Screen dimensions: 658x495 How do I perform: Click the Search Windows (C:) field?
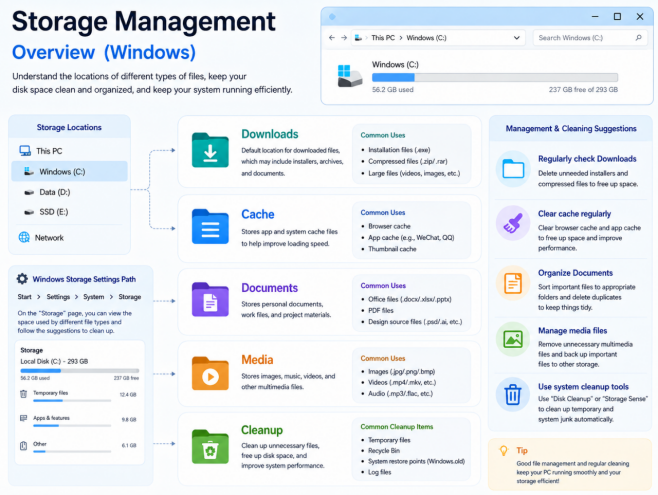coord(591,38)
